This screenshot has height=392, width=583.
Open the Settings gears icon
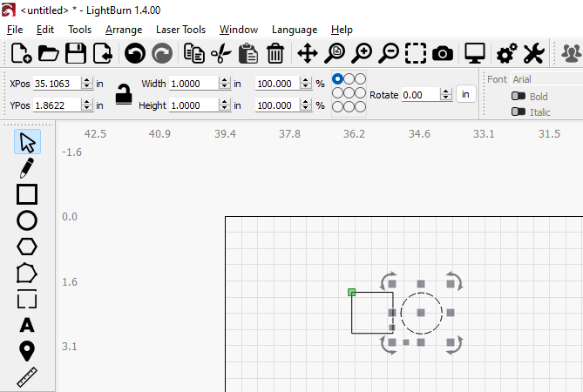[x=507, y=53]
